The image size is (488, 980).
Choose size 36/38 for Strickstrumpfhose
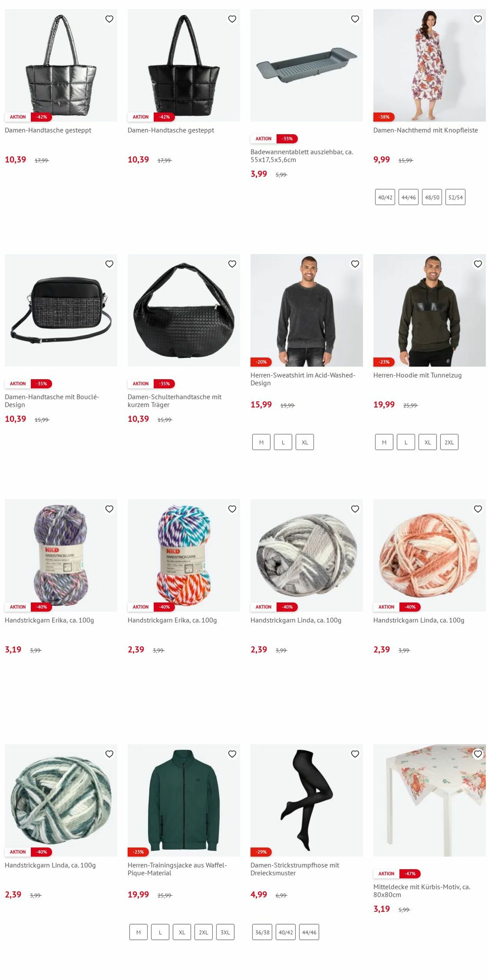262,932
